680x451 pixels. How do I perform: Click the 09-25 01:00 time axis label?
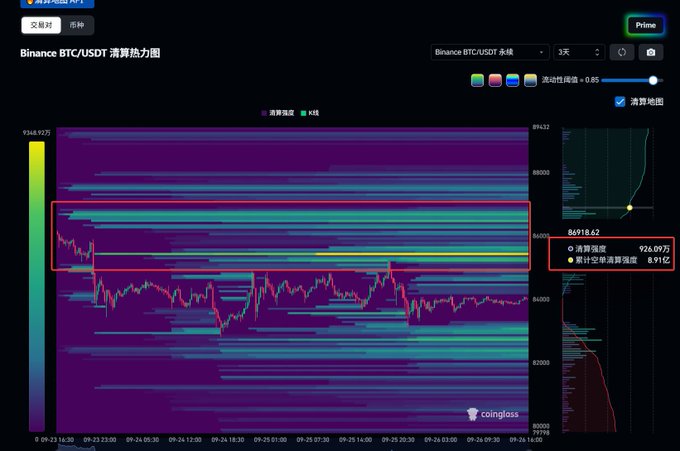tap(270, 440)
